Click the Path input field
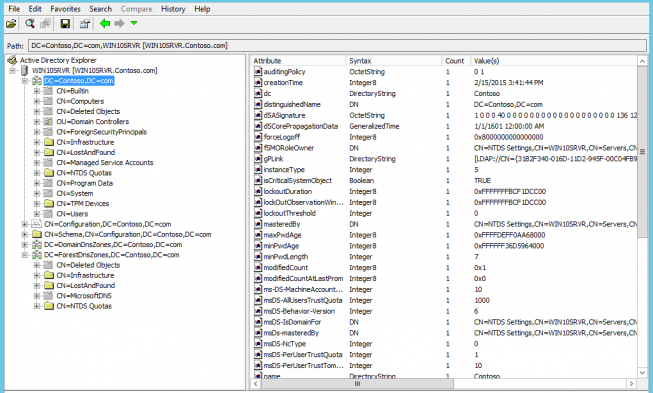Screen dimensions: 653x393 (x=337, y=45)
